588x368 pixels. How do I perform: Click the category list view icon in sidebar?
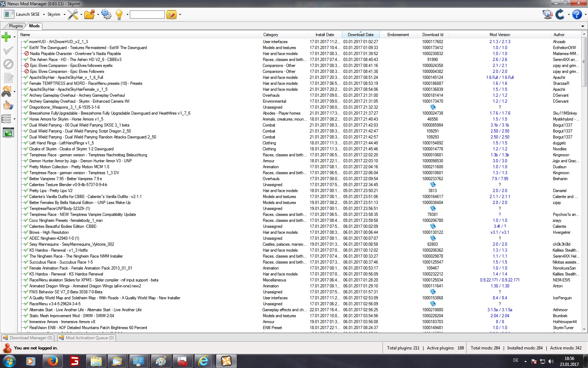(x=7, y=119)
